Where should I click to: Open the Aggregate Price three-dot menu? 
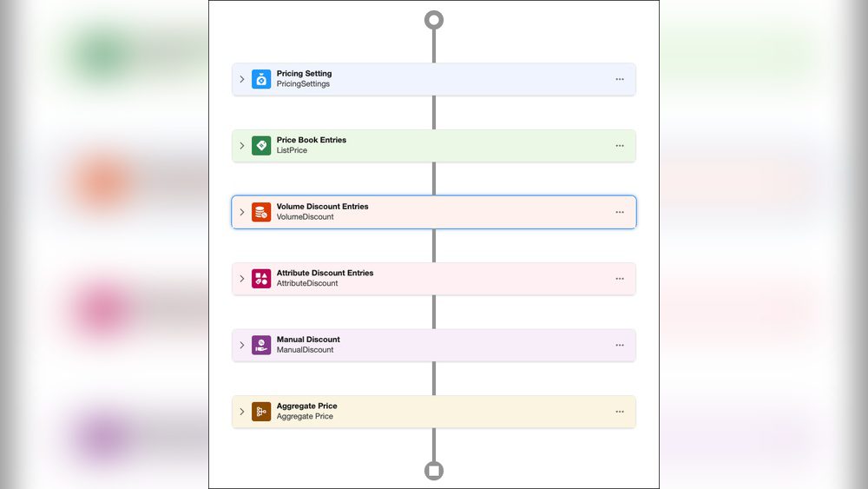click(x=620, y=412)
